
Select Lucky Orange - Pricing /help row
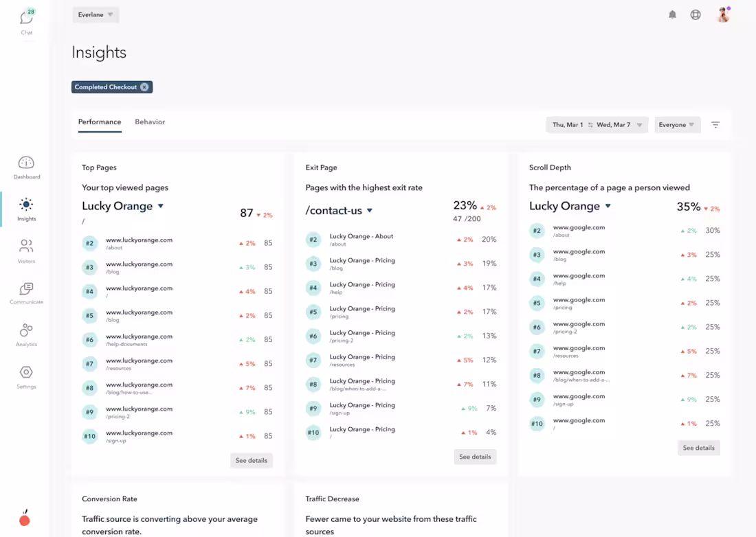tap(401, 288)
